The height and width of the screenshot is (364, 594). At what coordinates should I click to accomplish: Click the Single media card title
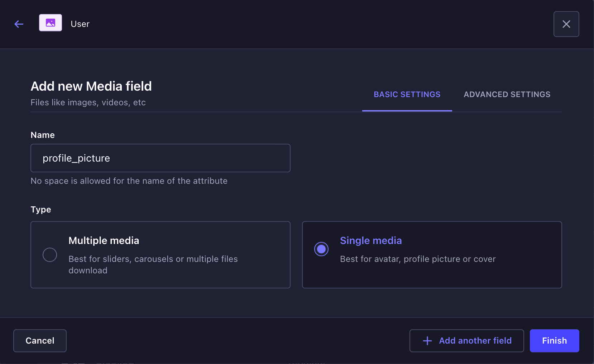[x=371, y=240]
